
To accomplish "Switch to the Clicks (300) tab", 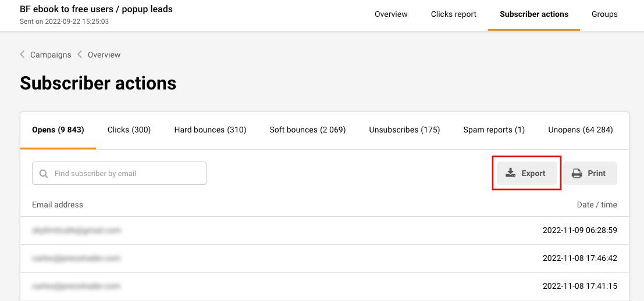I will click(129, 130).
